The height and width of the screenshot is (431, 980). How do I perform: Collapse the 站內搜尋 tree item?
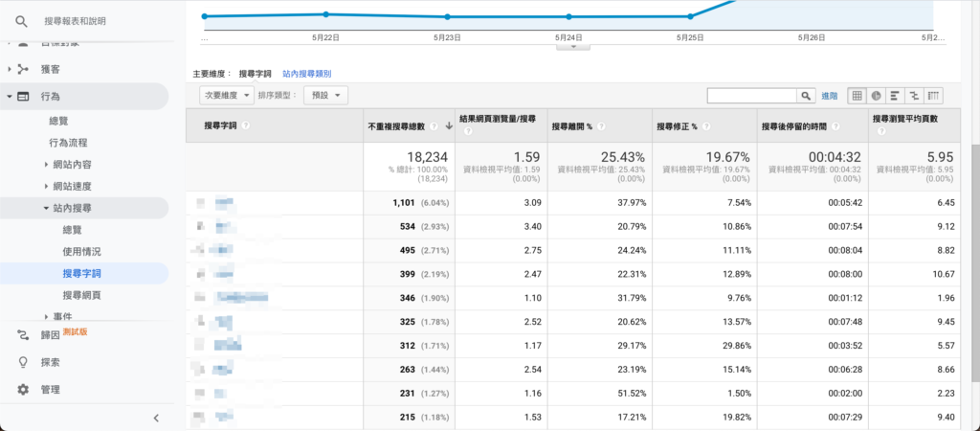point(46,208)
